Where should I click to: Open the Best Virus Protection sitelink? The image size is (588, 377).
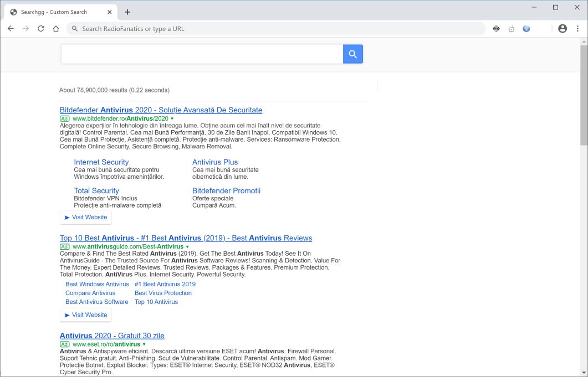(x=163, y=293)
